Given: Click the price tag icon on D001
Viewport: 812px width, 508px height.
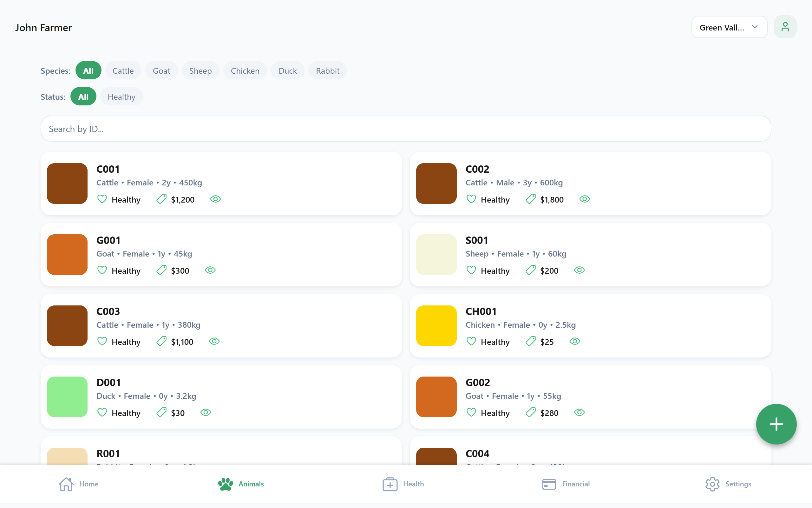Looking at the screenshot, I should pos(161,412).
